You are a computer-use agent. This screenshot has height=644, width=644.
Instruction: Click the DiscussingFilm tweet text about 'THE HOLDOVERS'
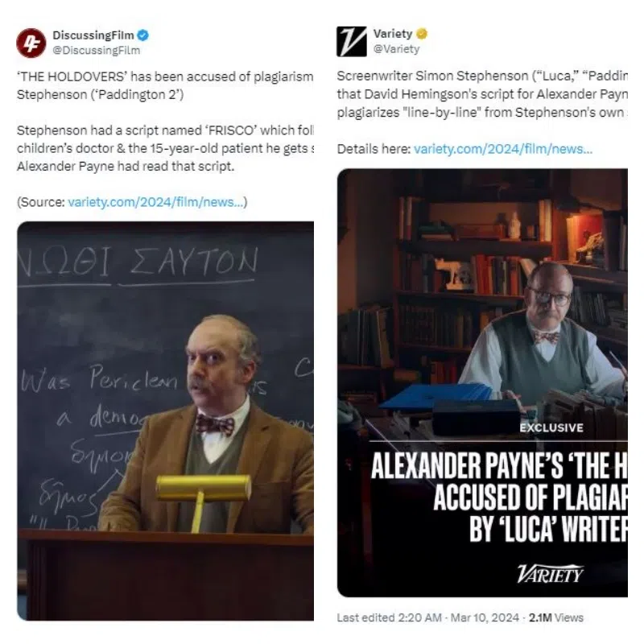click(x=165, y=122)
